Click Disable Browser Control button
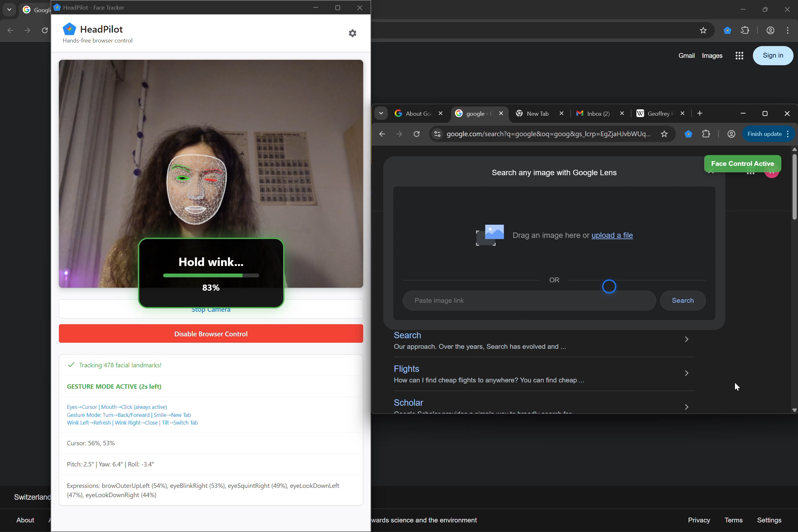Screen dimensions: 798x532 (211, 333)
